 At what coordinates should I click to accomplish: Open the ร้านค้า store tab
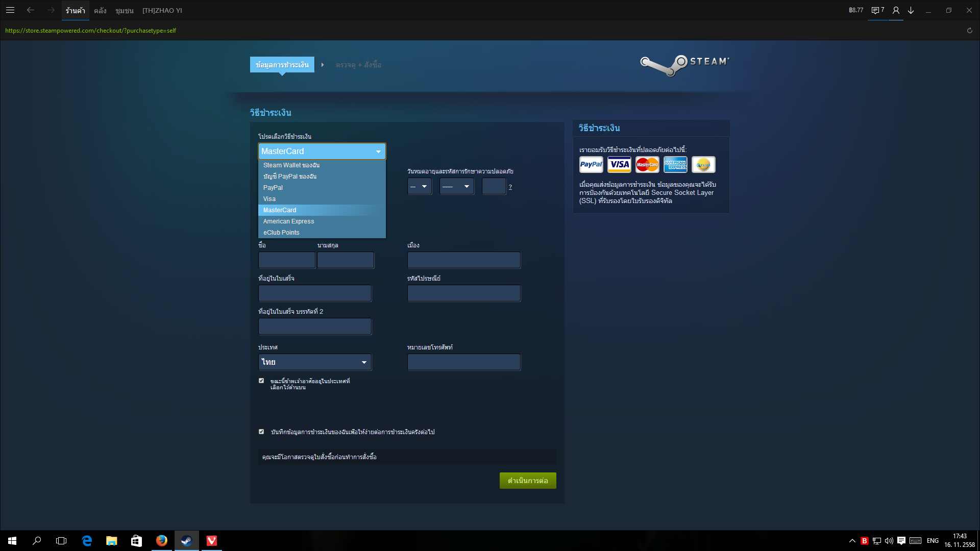75,10
